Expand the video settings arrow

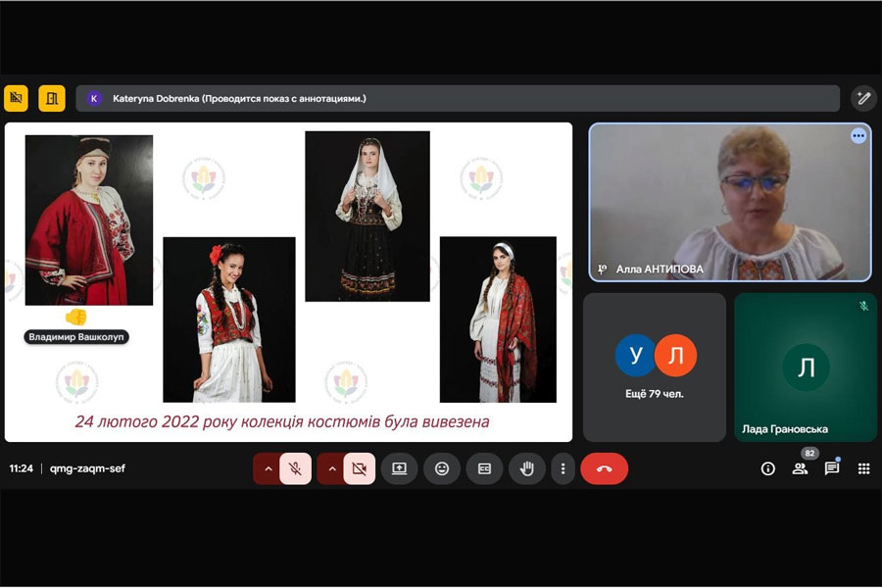tap(332, 468)
